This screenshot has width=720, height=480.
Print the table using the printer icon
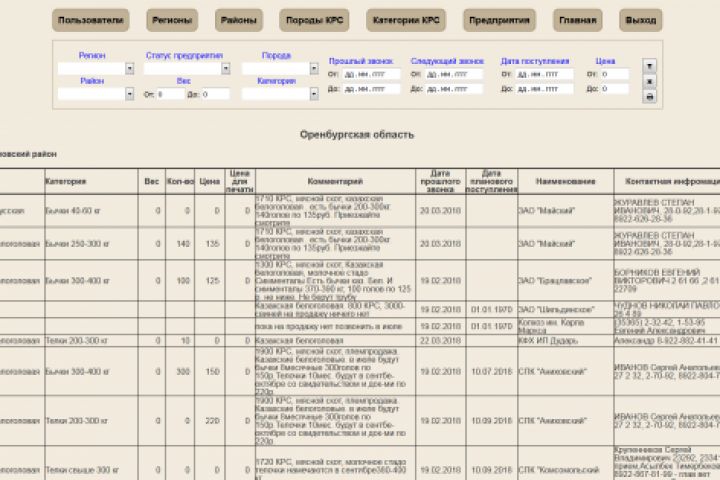pyautogui.click(x=649, y=97)
